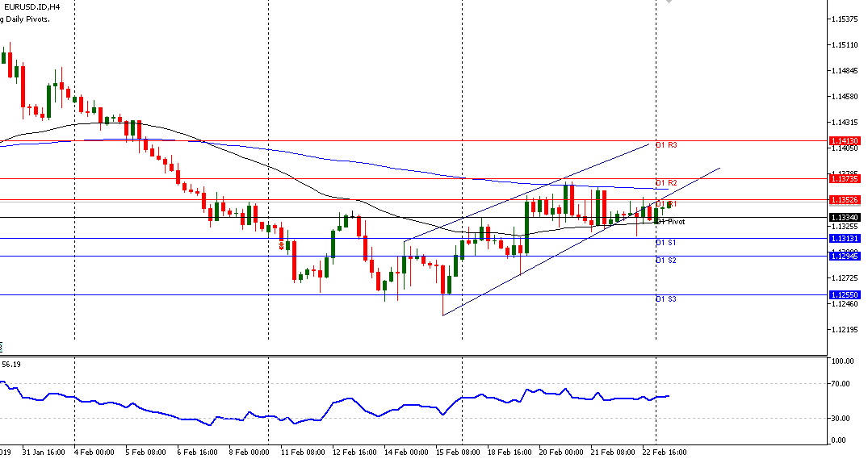Click the black 1.13340 price tag

(x=845, y=217)
